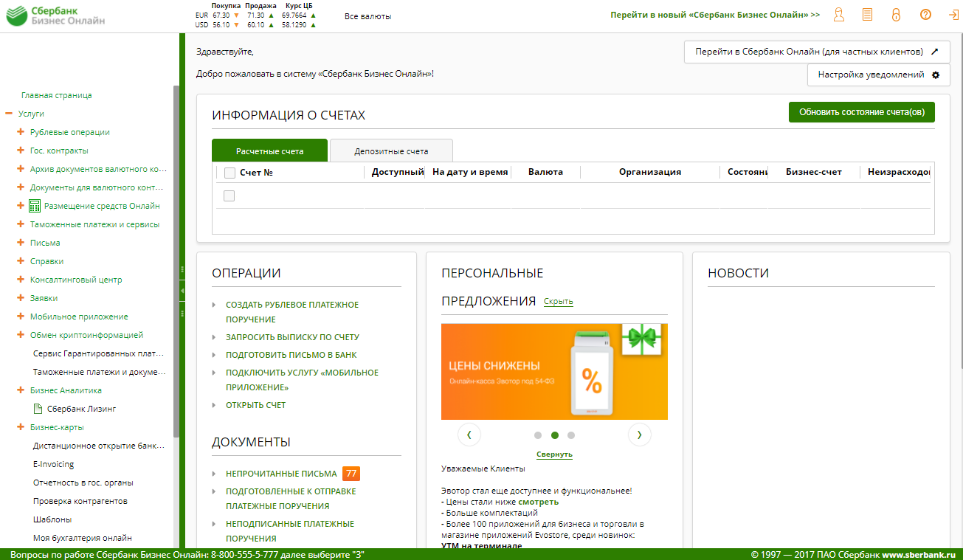
Task: Open Моя бухгалтерия онлайн item
Action: coord(83,538)
